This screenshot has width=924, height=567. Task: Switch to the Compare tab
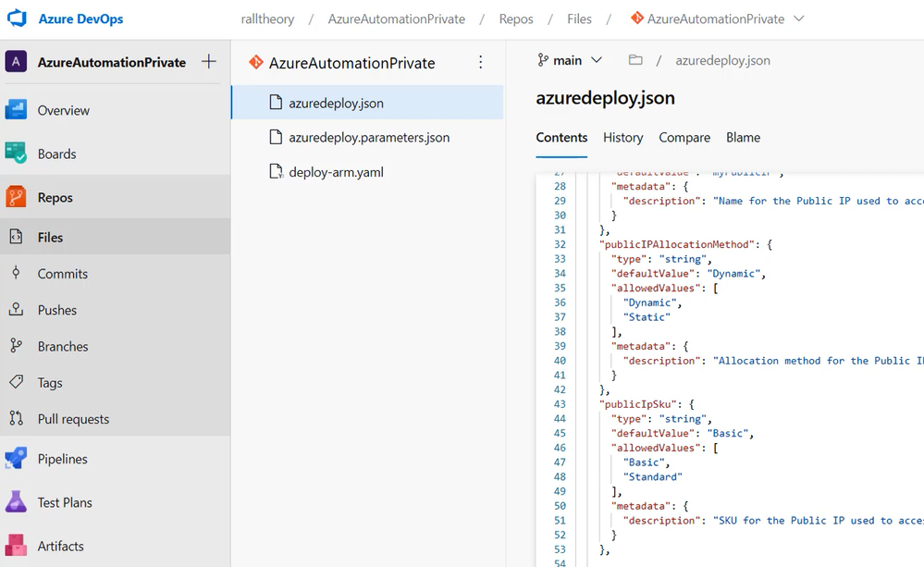(x=684, y=137)
